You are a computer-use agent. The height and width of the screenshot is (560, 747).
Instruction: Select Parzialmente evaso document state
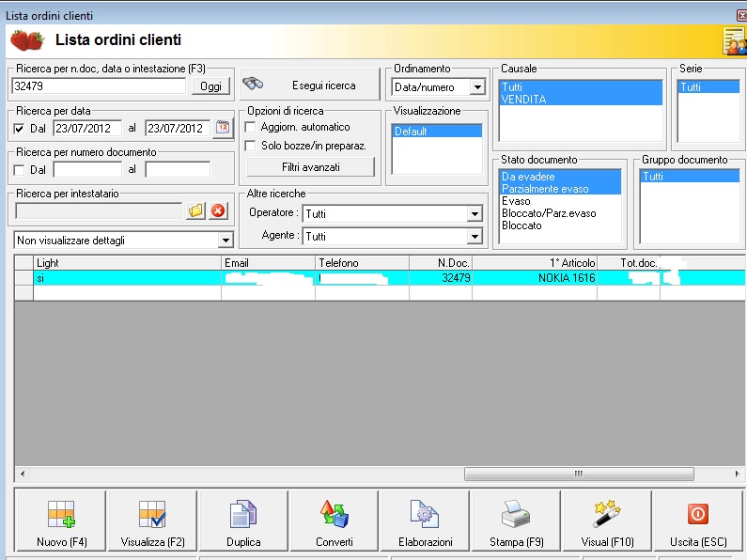point(560,189)
